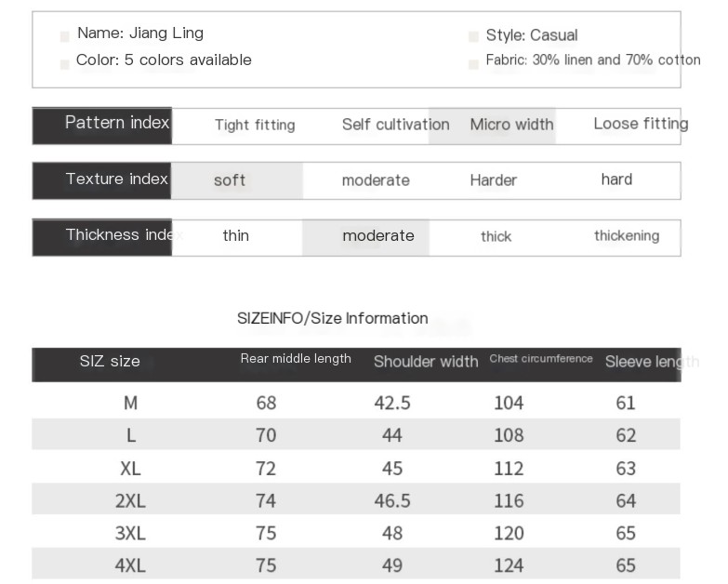Click the Rear middle length column header
This screenshot has height=584, width=728.
296,359
